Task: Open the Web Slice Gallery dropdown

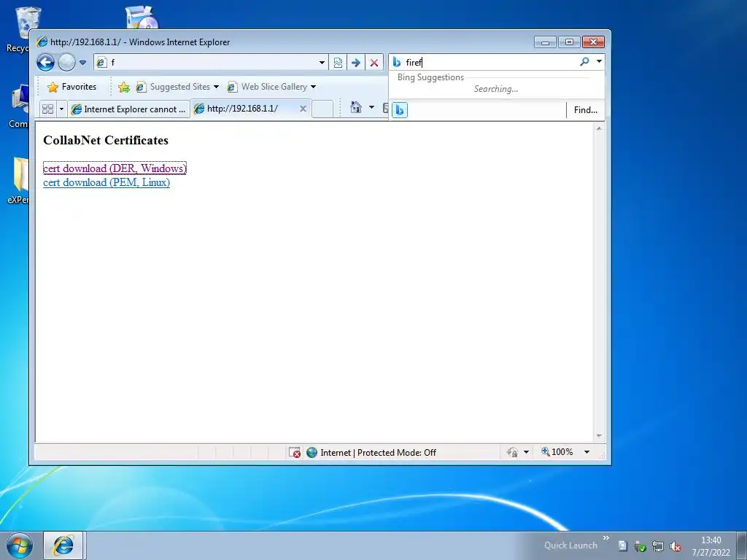Action: 271,87
